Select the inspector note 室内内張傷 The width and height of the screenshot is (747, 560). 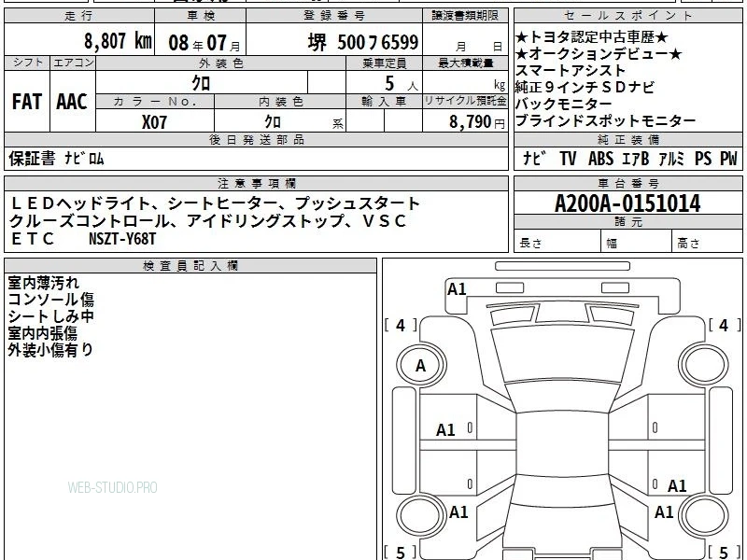tap(42, 333)
